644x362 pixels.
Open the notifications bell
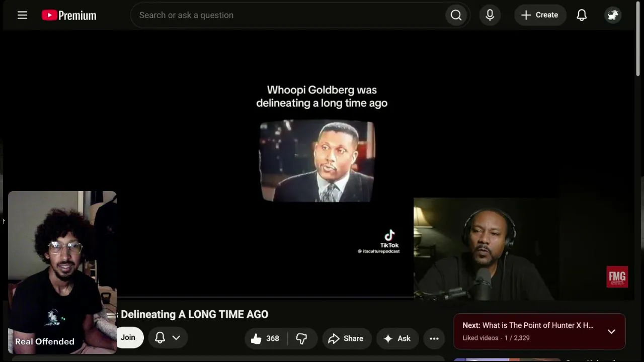(582, 15)
